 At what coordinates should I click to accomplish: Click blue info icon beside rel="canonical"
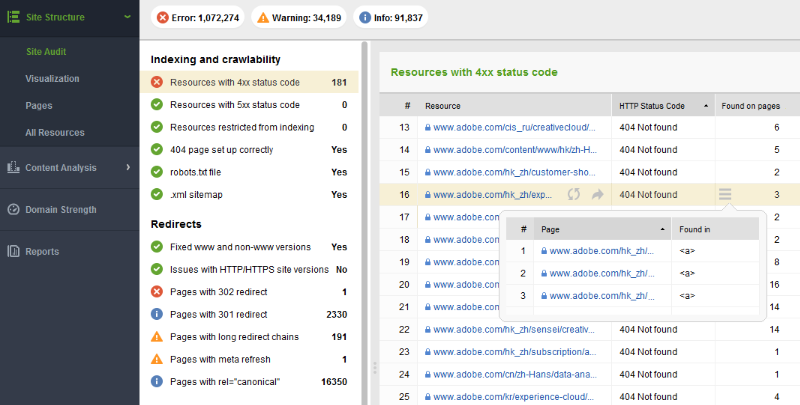(x=157, y=382)
